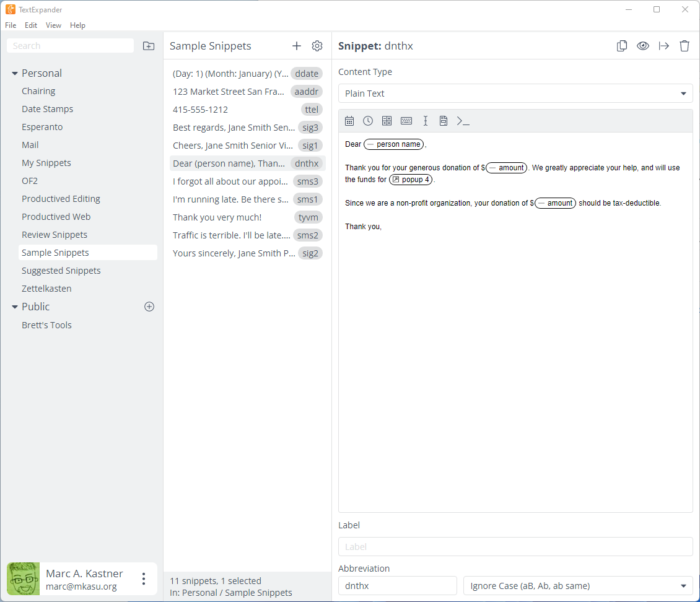Open the Help menu
Image resolution: width=700 pixels, height=602 pixels.
(77, 25)
